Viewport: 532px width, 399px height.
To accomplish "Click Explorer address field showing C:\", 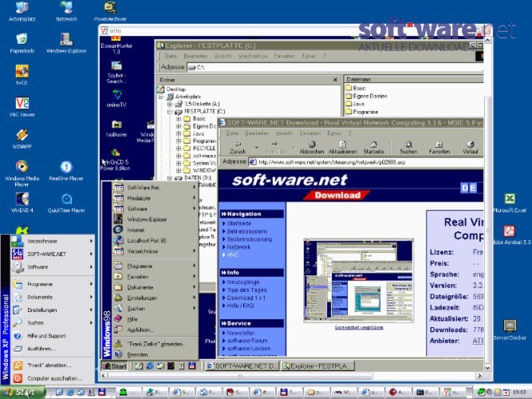I will click(335, 67).
